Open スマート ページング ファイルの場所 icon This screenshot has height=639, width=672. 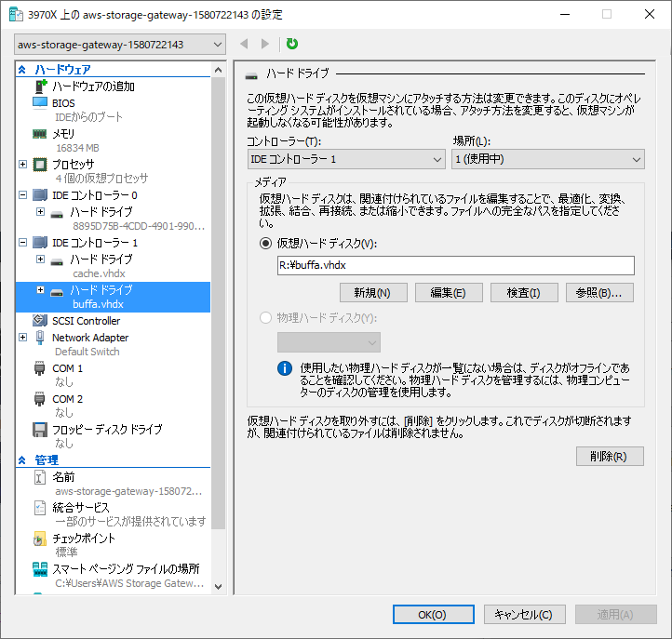pyautogui.click(x=40, y=569)
